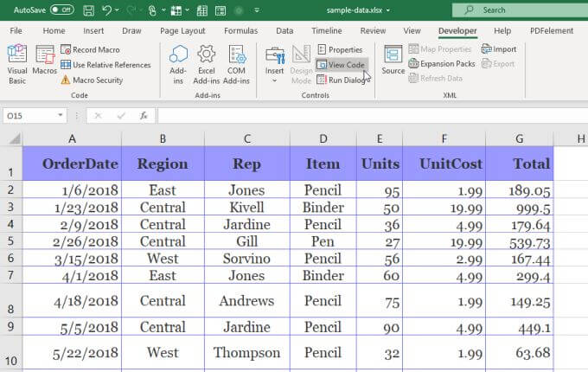The height and width of the screenshot is (372, 588).
Task: Click the Search box in title bar
Action: pyautogui.click(x=521, y=10)
